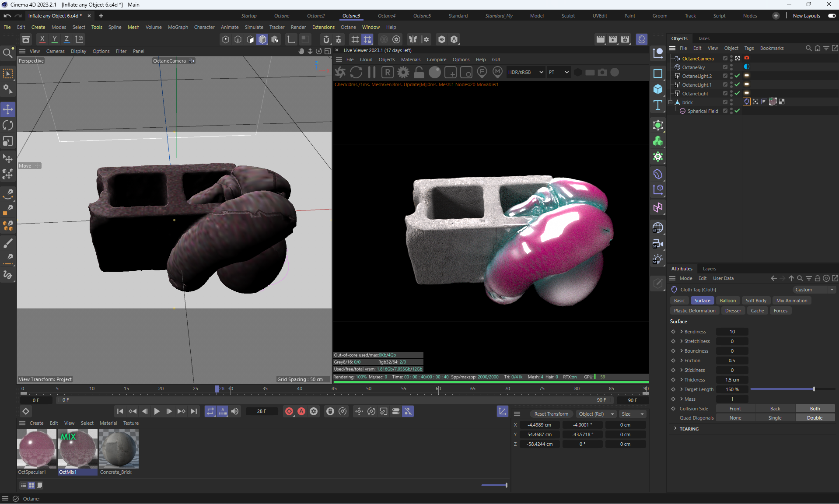Toggle the New Layouts switch
The height and width of the screenshot is (504, 839).
pyautogui.click(x=832, y=16)
